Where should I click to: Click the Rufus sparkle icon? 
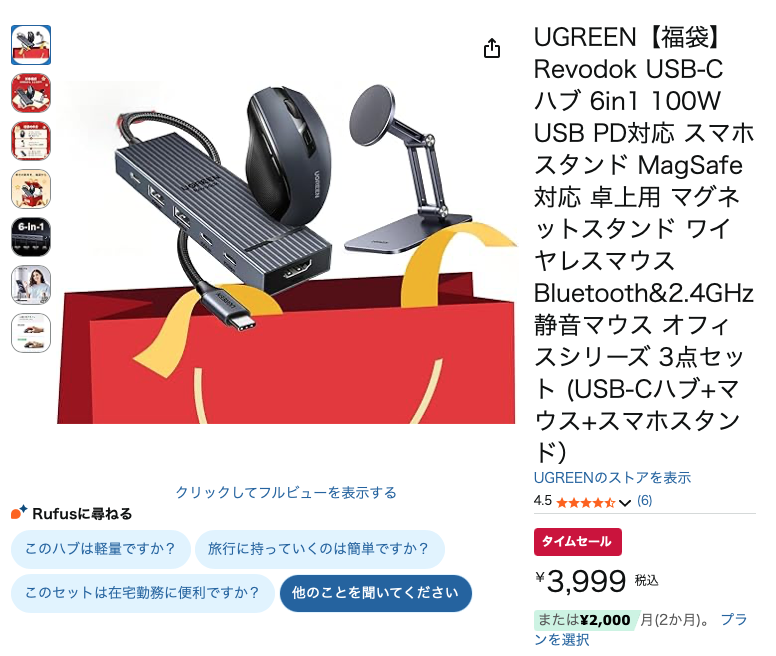pyautogui.click(x=19, y=513)
